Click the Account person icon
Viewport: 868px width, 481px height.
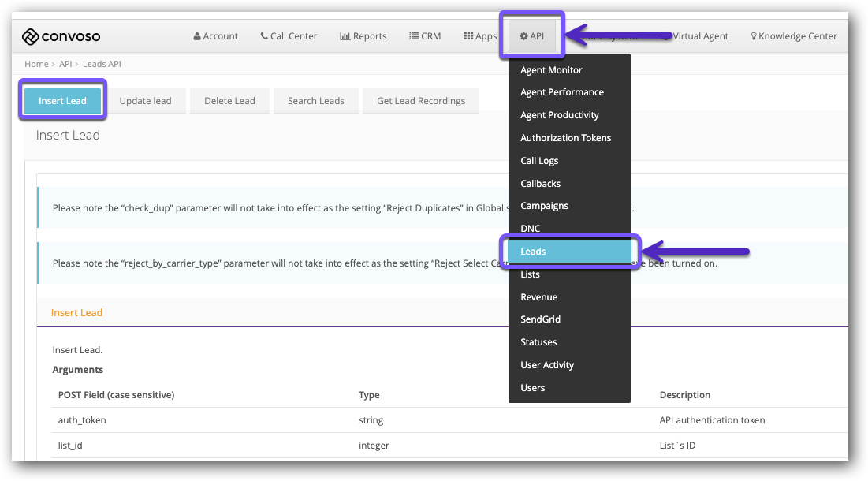click(196, 35)
